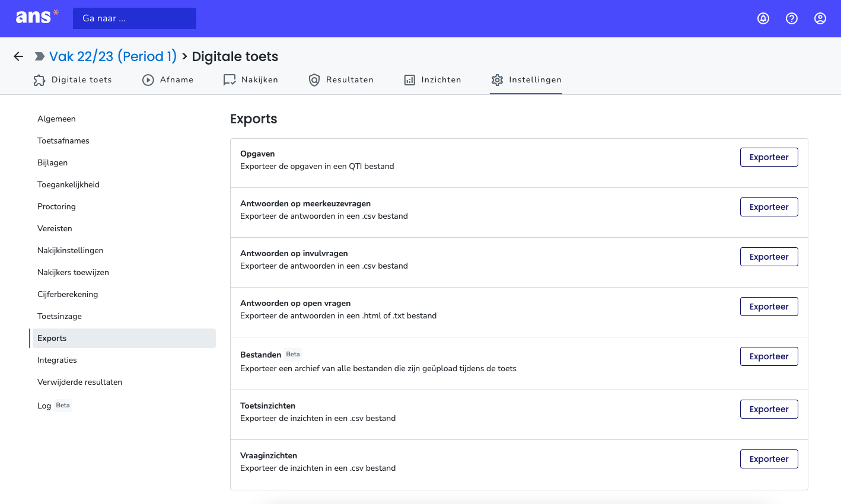Open the Inzichten tab

click(432, 80)
